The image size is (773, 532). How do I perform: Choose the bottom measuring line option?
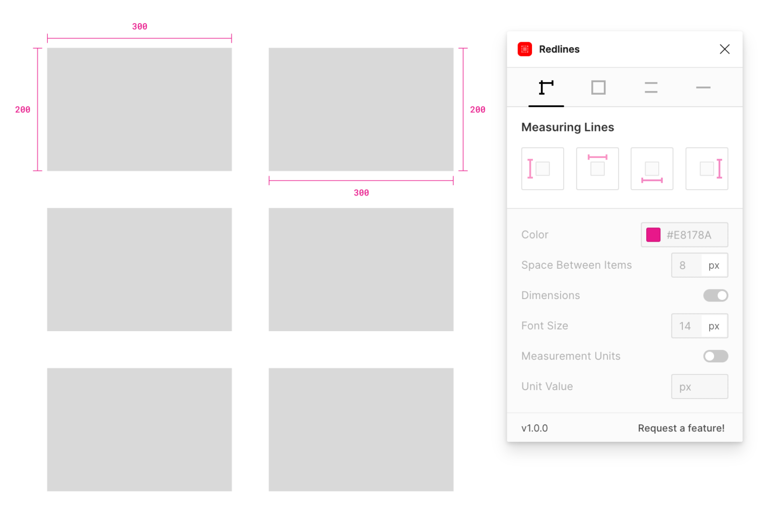(x=652, y=169)
